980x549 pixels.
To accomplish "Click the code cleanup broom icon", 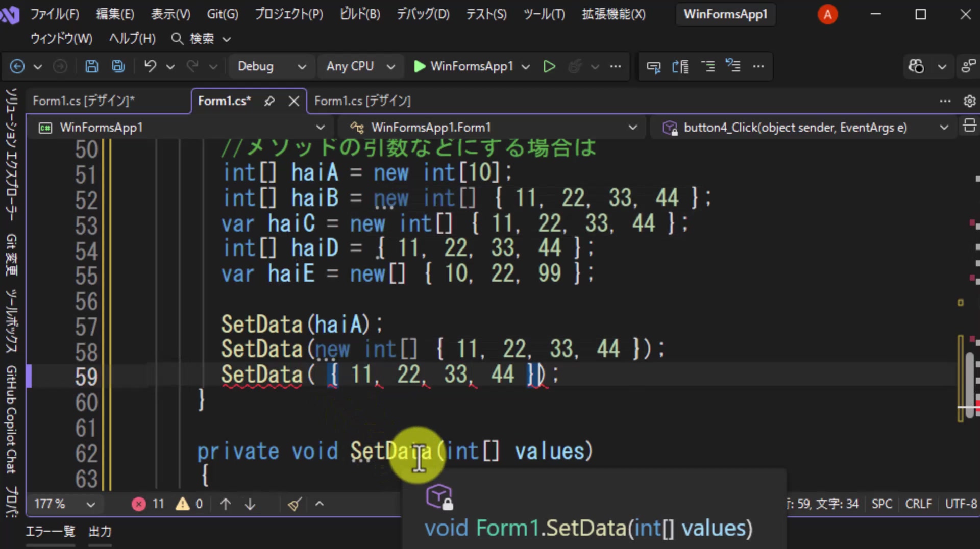I will coord(295,504).
